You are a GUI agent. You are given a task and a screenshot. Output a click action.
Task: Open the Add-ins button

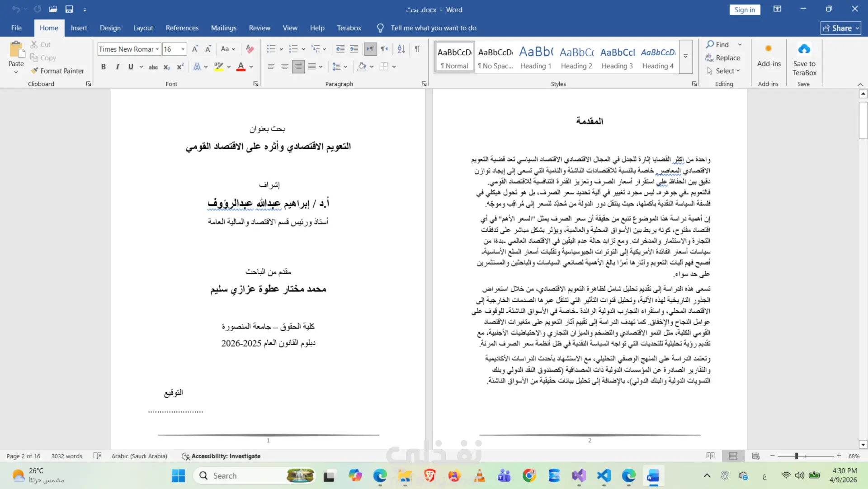tap(769, 56)
